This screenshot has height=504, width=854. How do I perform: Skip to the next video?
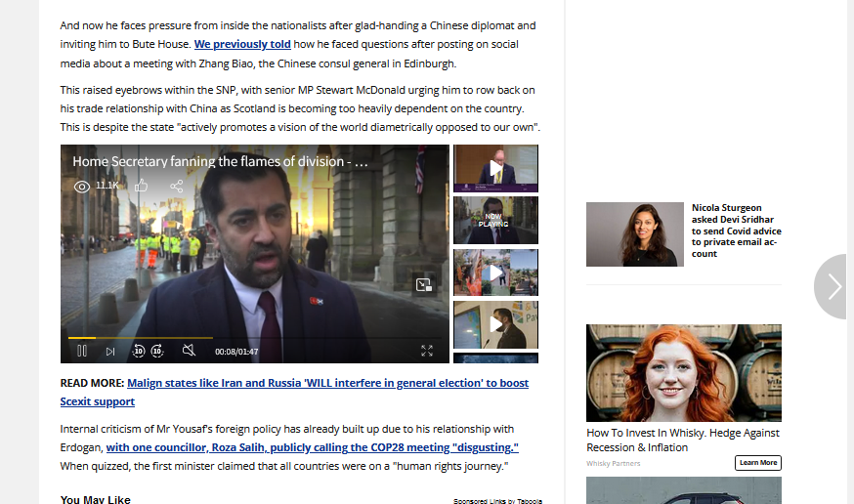point(110,352)
